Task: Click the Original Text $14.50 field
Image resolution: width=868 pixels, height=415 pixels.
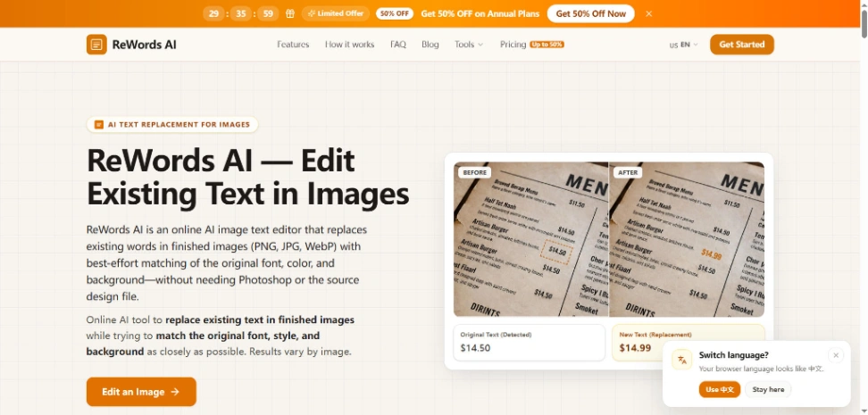Action: click(x=530, y=343)
